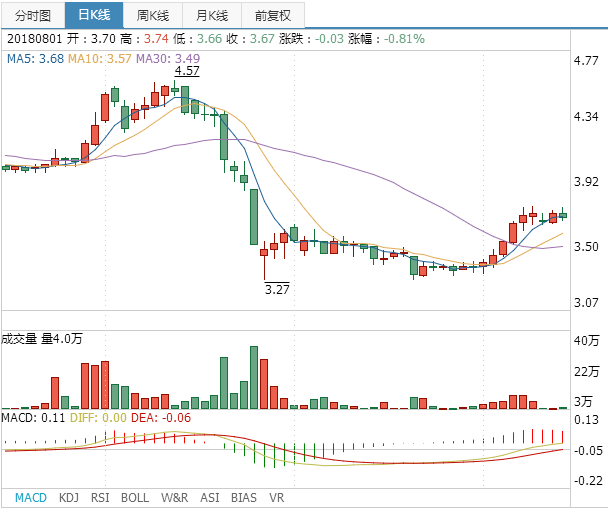The height and width of the screenshot is (509, 608).
Task: Click the last candlestick on the chart
Action: (x=563, y=215)
